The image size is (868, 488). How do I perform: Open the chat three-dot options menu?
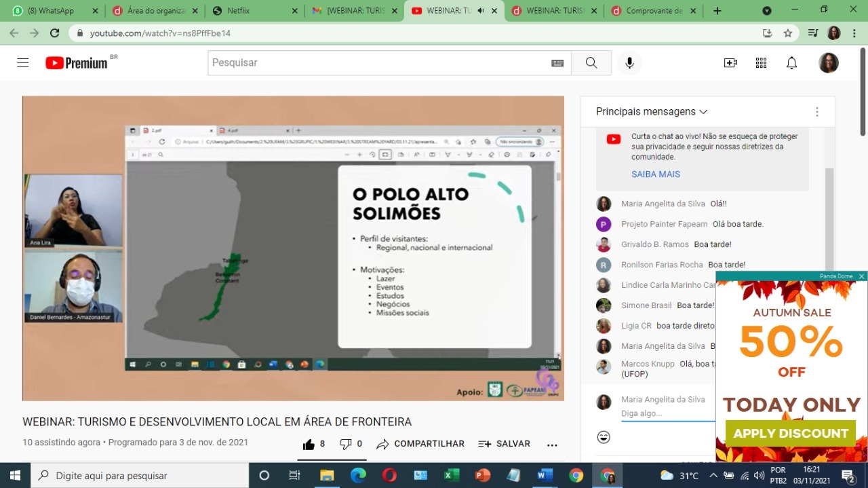[816, 111]
